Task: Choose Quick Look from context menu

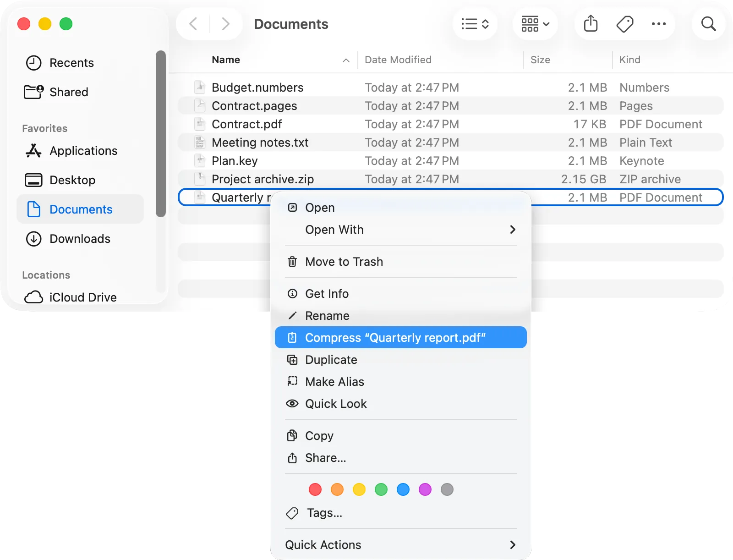Action: (401, 404)
